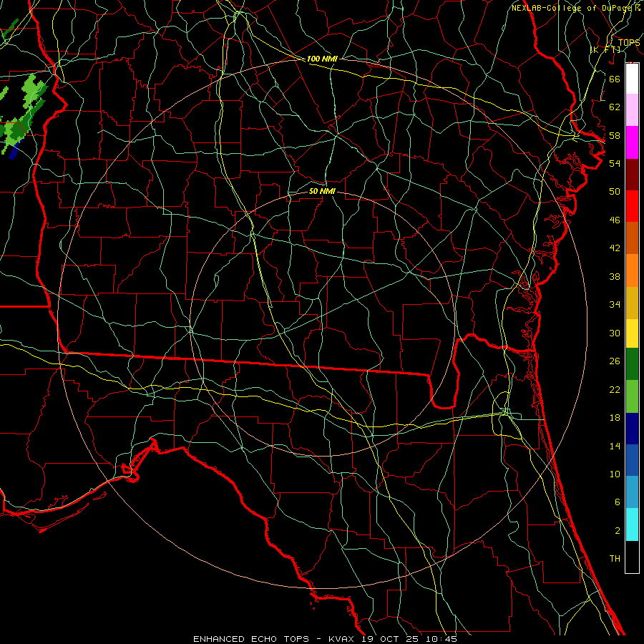644x644 pixels.
Task: Click the navy blue legend swatch
Action: (632, 429)
